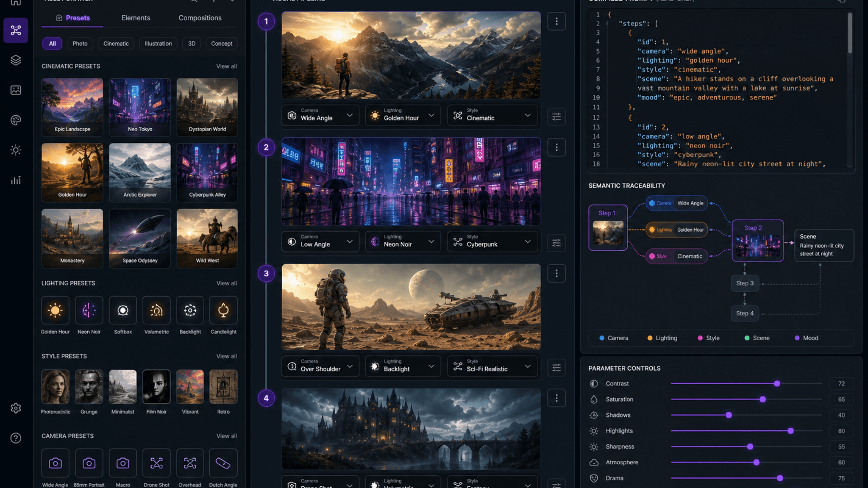Open the bar chart analytics sidebar icon
The image size is (868, 488).
point(16,180)
